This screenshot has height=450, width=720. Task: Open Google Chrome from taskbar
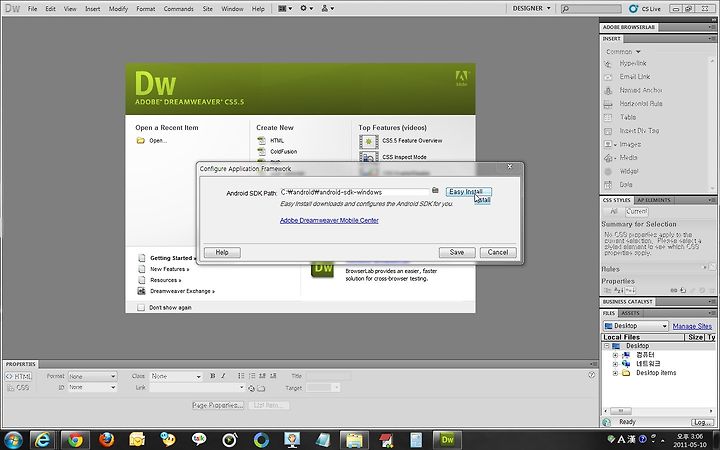click(75, 440)
